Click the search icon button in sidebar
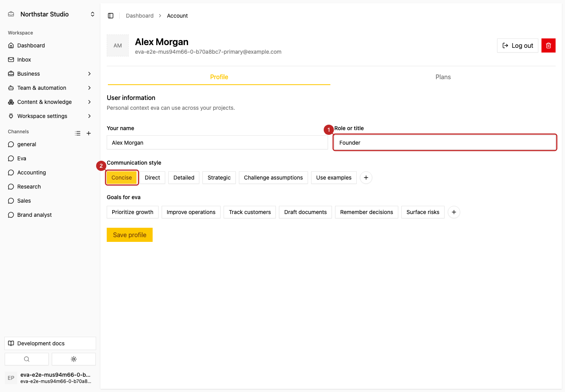The width and height of the screenshot is (565, 392). (27, 359)
